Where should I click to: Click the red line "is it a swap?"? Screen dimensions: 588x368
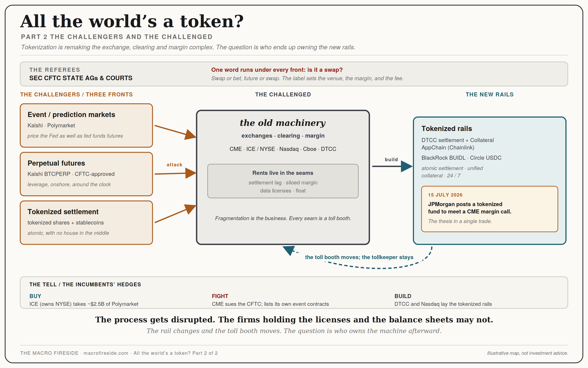(325, 70)
